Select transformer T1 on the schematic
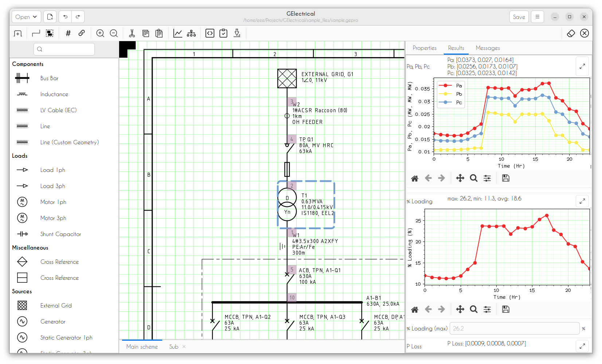This screenshot has height=364, width=602. [x=287, y=204]
